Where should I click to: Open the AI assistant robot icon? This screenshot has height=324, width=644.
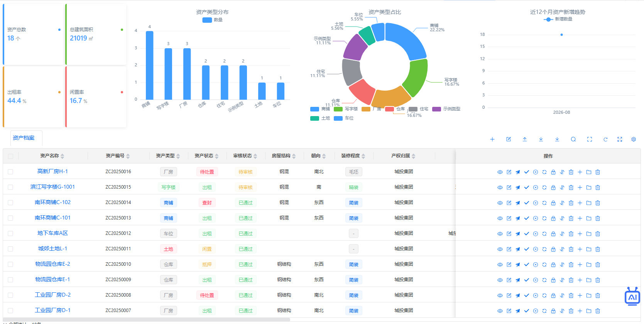click(632, 296)
